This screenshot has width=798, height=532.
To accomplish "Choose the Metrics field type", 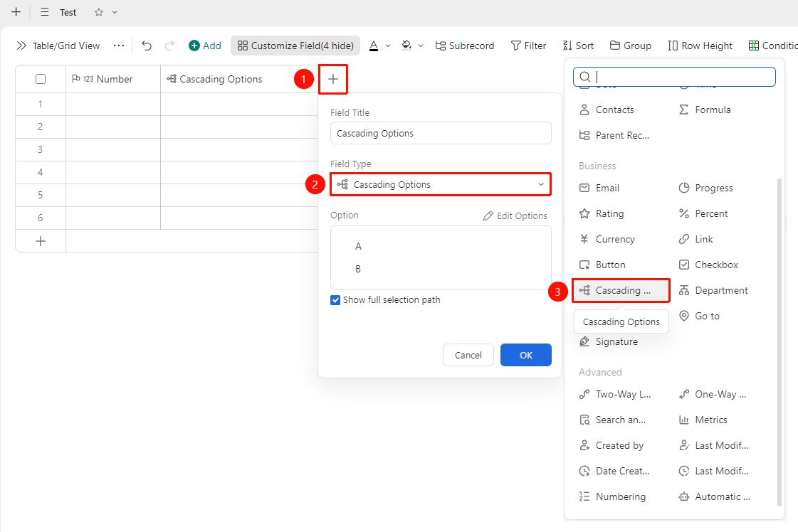I will coord(703,420).
